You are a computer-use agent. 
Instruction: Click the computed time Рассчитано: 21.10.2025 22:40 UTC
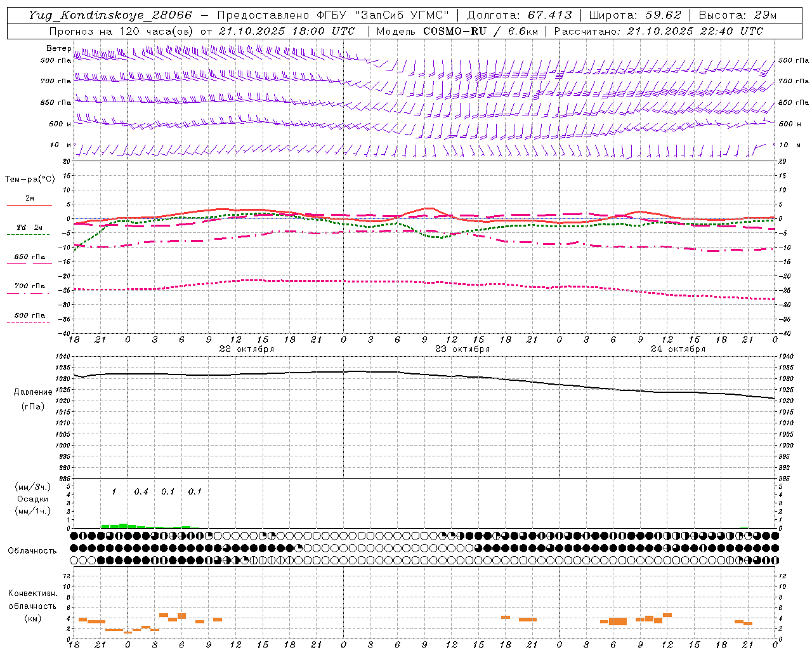[x=658, y=31]
